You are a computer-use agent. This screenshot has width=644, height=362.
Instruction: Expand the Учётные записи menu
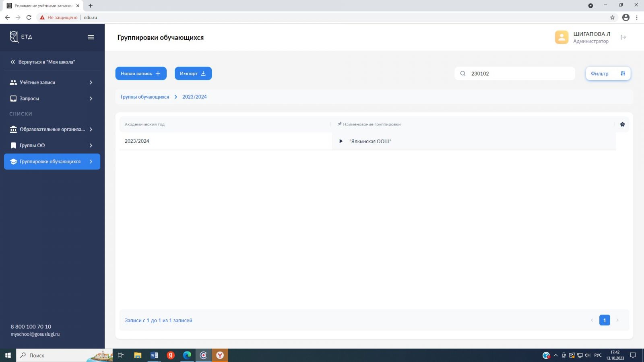tap(52, 82)
